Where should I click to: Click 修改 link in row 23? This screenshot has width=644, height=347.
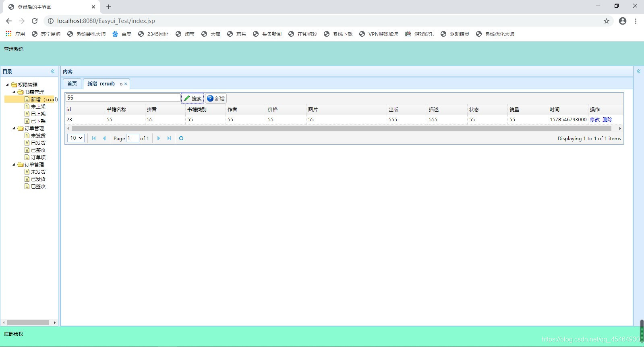595,119
